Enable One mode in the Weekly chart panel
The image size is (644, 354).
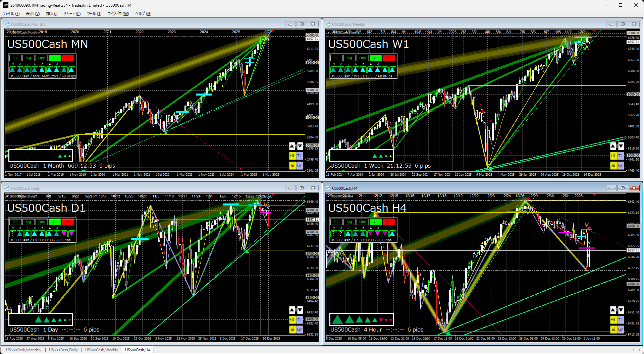[363, 58]
